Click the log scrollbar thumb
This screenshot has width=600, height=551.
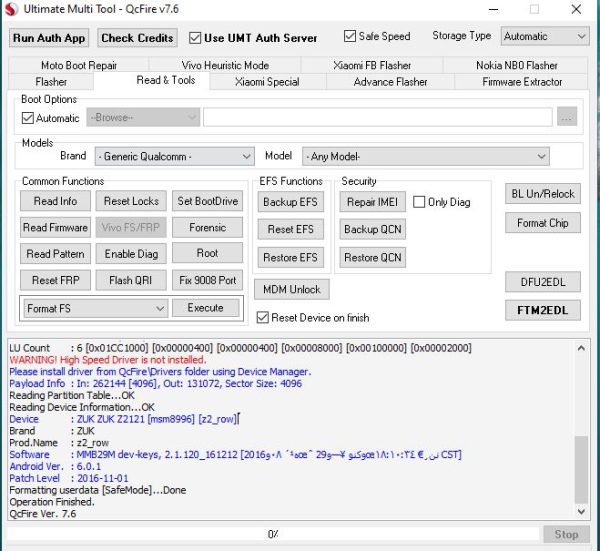pos(581,469)
